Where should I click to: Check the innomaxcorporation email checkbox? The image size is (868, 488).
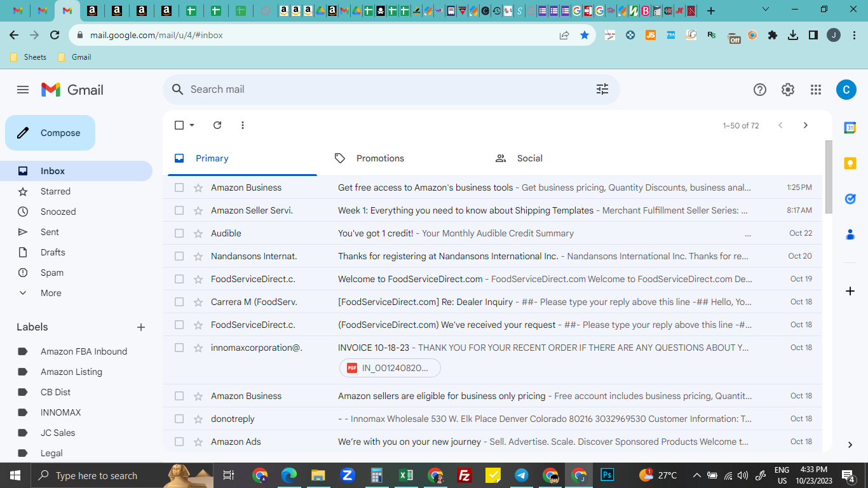pyautogui.click(x=179, y=348)
